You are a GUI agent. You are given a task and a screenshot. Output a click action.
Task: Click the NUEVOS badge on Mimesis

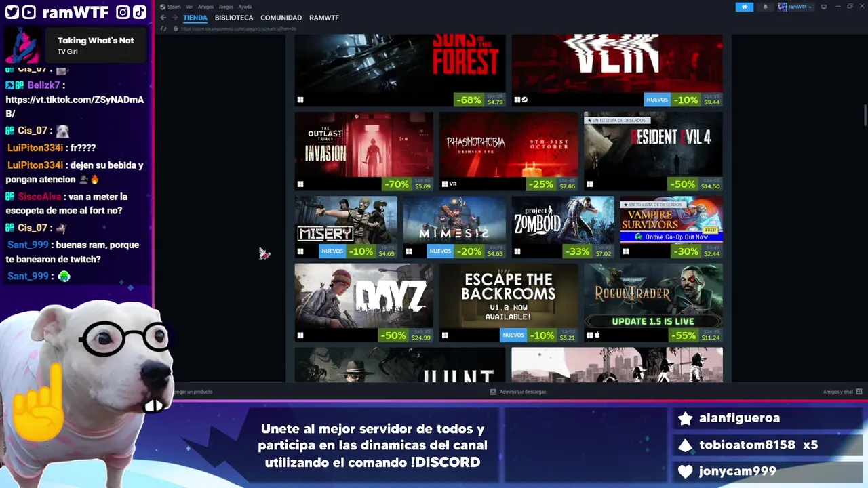coord(440,251)
